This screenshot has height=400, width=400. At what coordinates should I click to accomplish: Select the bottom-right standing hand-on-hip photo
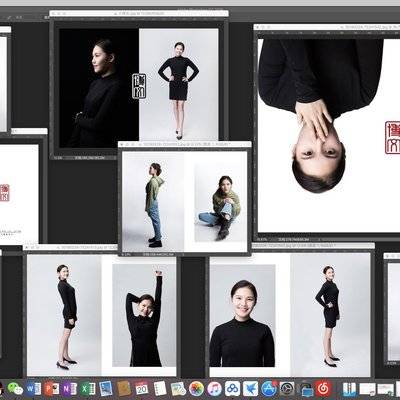331,315
